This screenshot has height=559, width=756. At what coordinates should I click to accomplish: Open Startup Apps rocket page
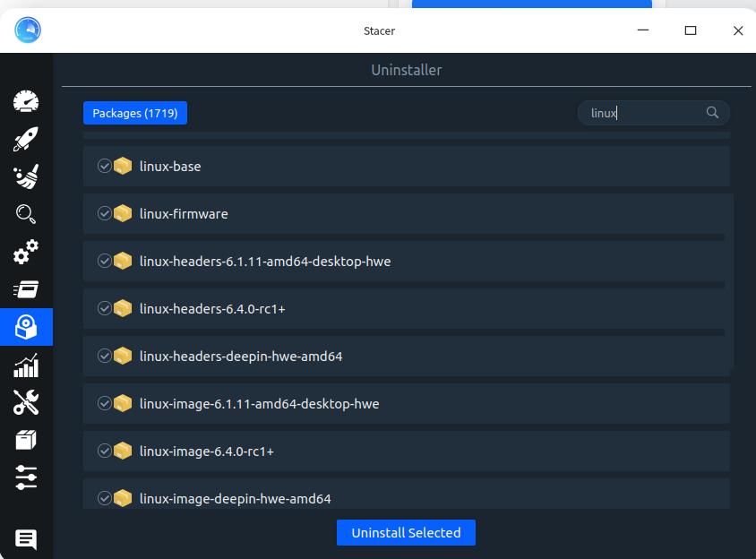[x=26, y=139]
